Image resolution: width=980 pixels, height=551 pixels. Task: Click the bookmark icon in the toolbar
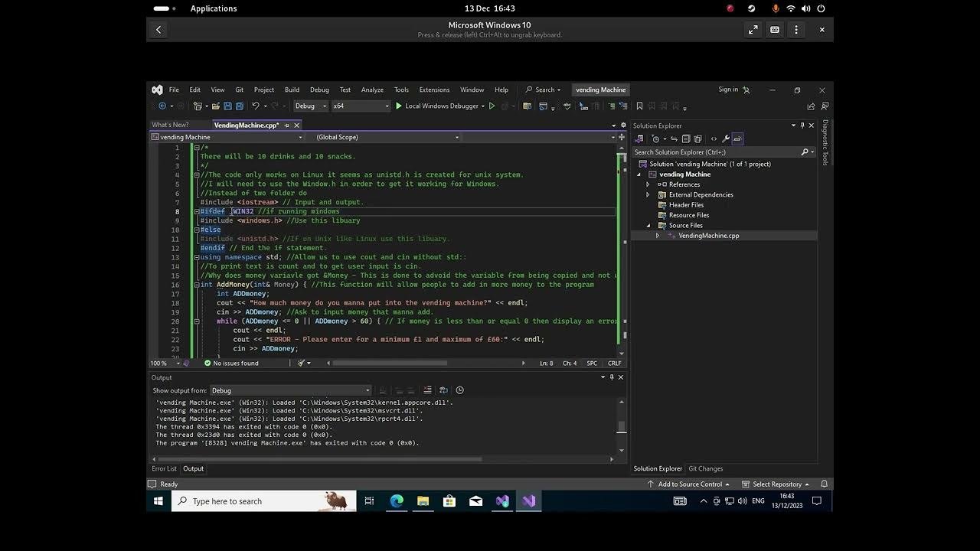click(x=639, y=106)
